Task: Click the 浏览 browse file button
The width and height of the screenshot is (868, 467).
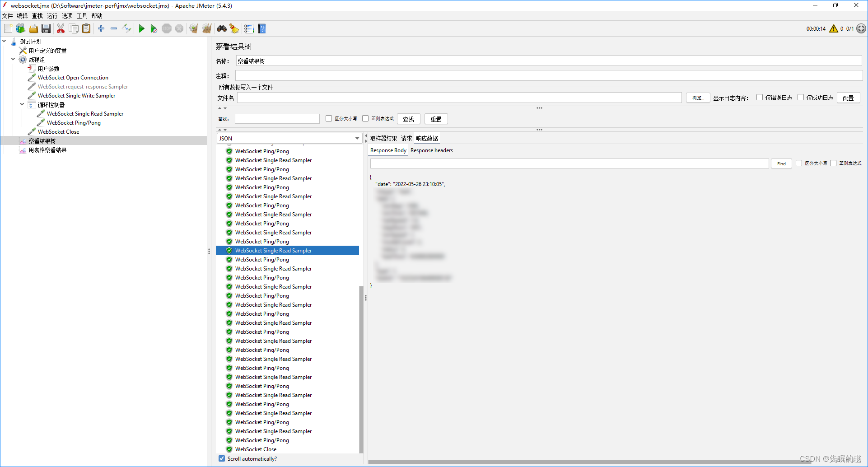Action: pyautogui.click(x=698, y=98)
